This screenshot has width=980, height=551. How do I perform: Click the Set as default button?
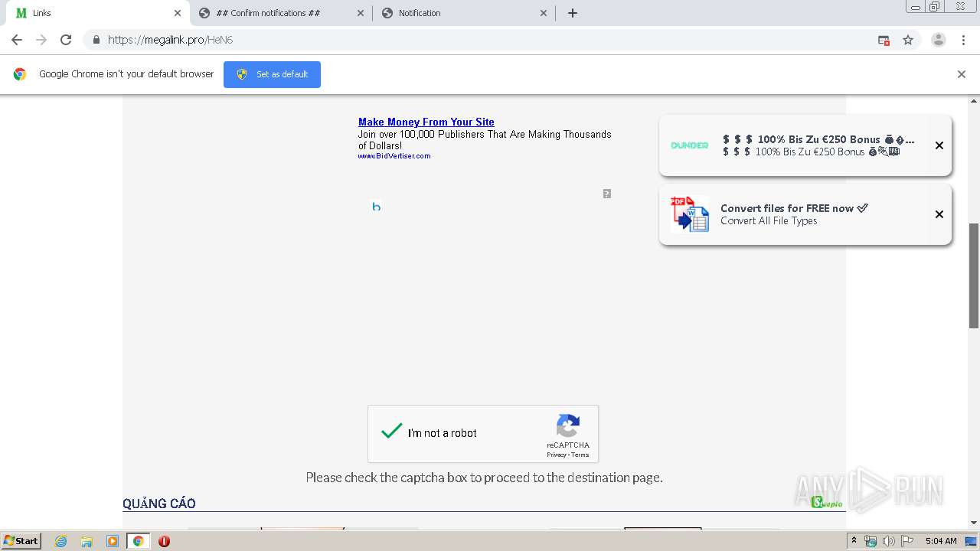(x=272, y=74)
